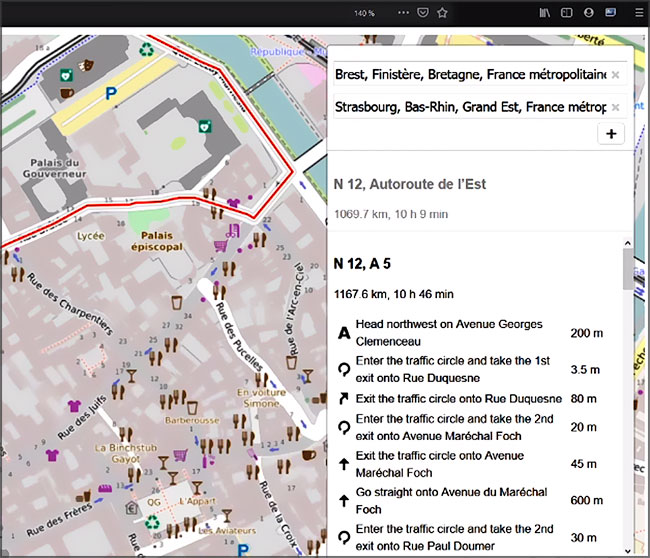Image resolution: width=650 pixels, height=558 pixels.
Task: Save page to Pocket icon
Action: click(x=423, y=13)
